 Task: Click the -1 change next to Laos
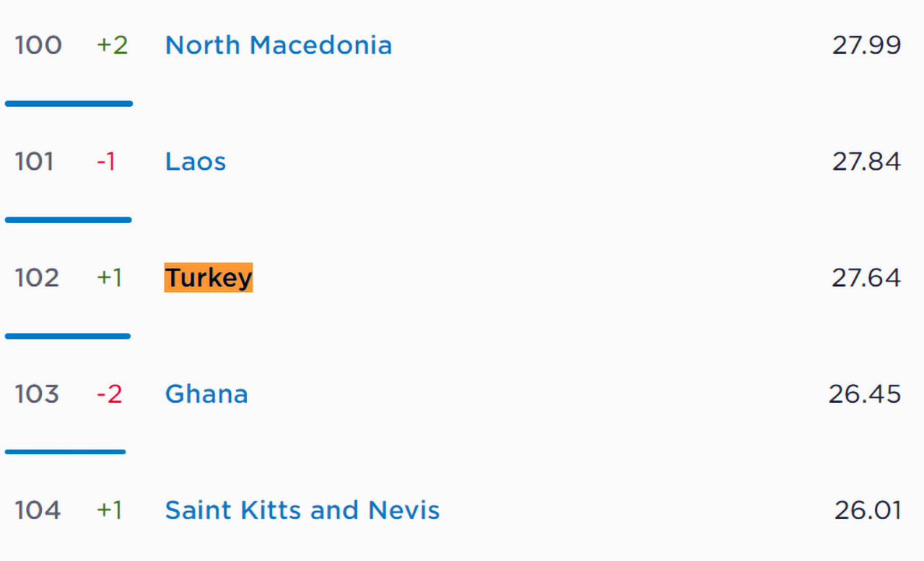[106, 162]
